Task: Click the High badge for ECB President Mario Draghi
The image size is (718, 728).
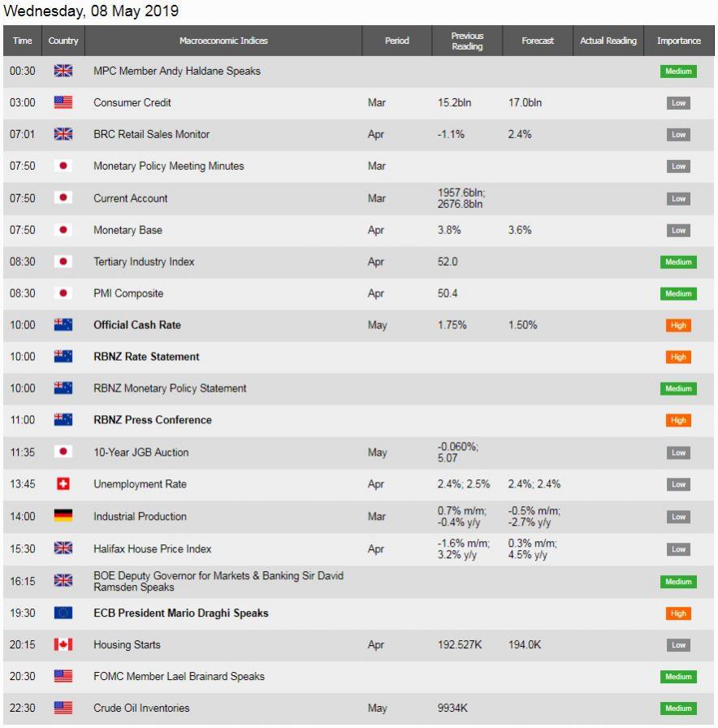Action: [678, 613]
